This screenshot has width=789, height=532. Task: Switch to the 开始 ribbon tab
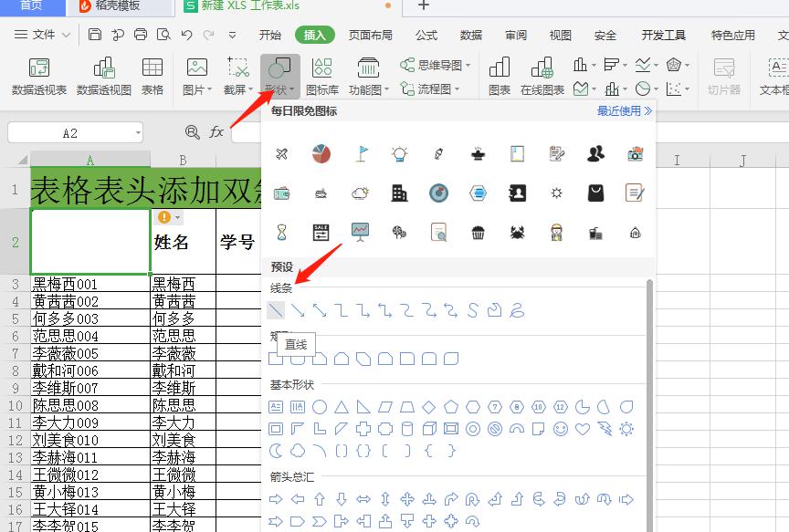tap(269, 35)
